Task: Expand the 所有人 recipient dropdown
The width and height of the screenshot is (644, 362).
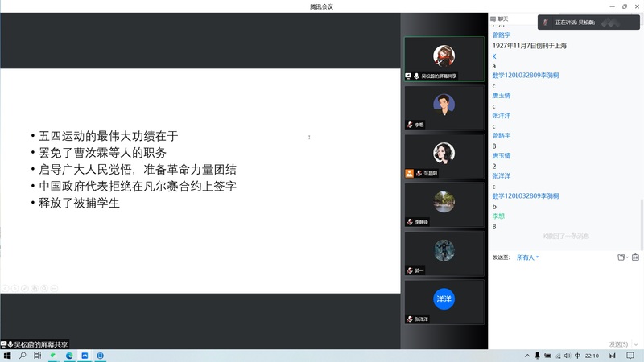Action: coord(527,257)
